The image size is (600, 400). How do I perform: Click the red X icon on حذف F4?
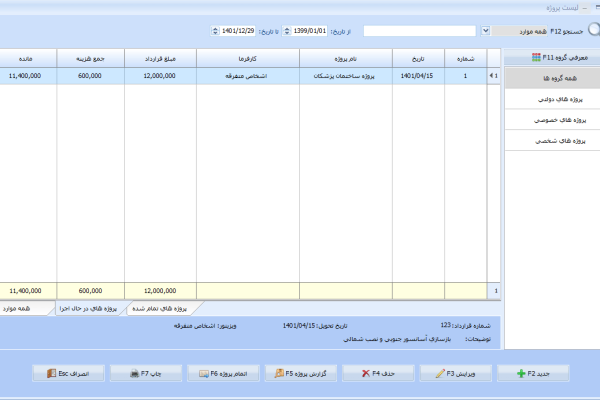point(366,373)
